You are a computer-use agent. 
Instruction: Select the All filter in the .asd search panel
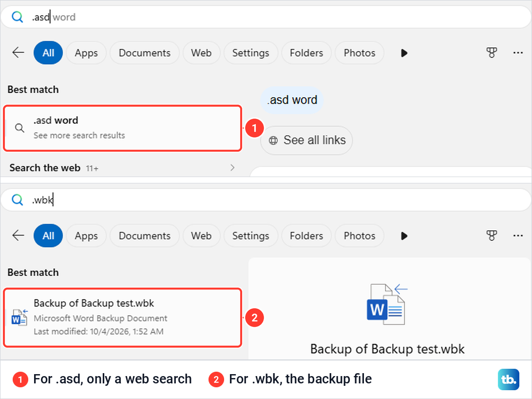pos(48,53)
